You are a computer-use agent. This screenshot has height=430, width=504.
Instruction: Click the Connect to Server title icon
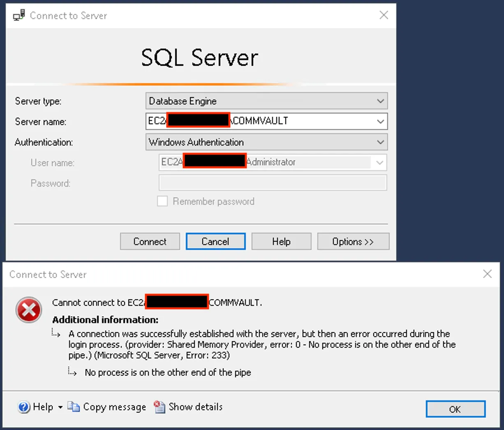point(19,15)
